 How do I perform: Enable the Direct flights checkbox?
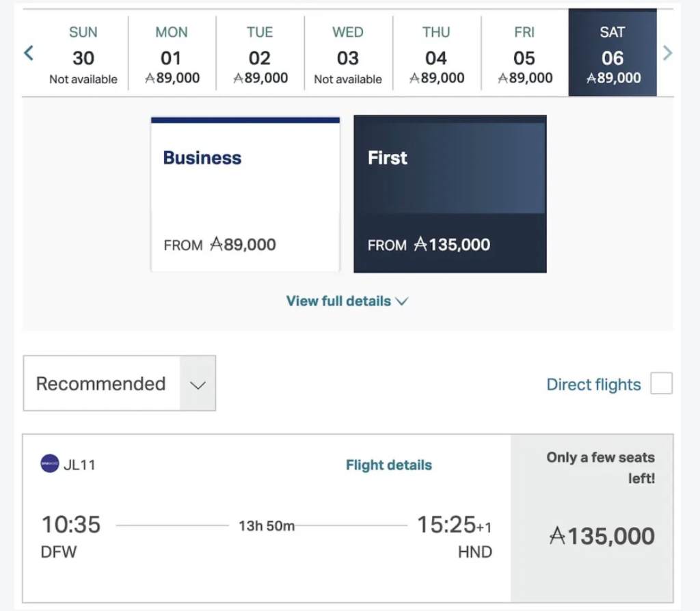pyautogui.click(x=661, y=384)
